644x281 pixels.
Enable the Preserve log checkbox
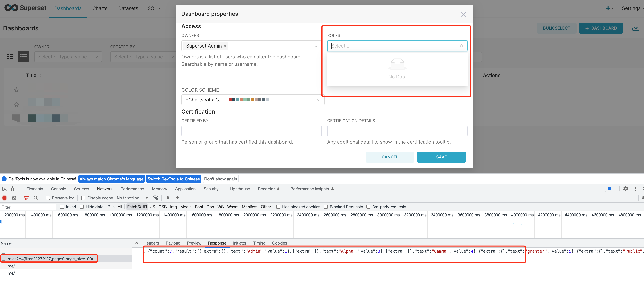tap(47, 198)
